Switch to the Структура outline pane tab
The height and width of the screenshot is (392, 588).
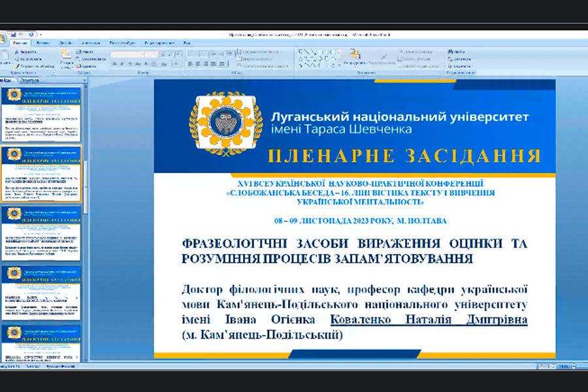coord(29,80)
